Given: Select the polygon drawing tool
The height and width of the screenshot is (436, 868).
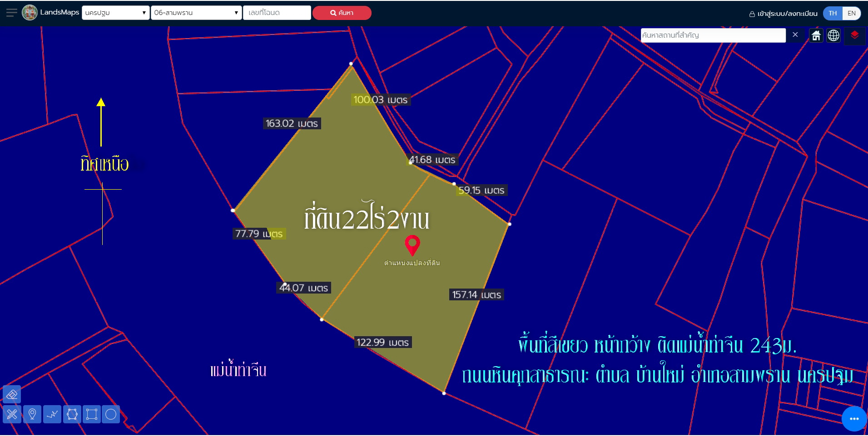Looking at the screenshot, I should [x=72, y=414].
